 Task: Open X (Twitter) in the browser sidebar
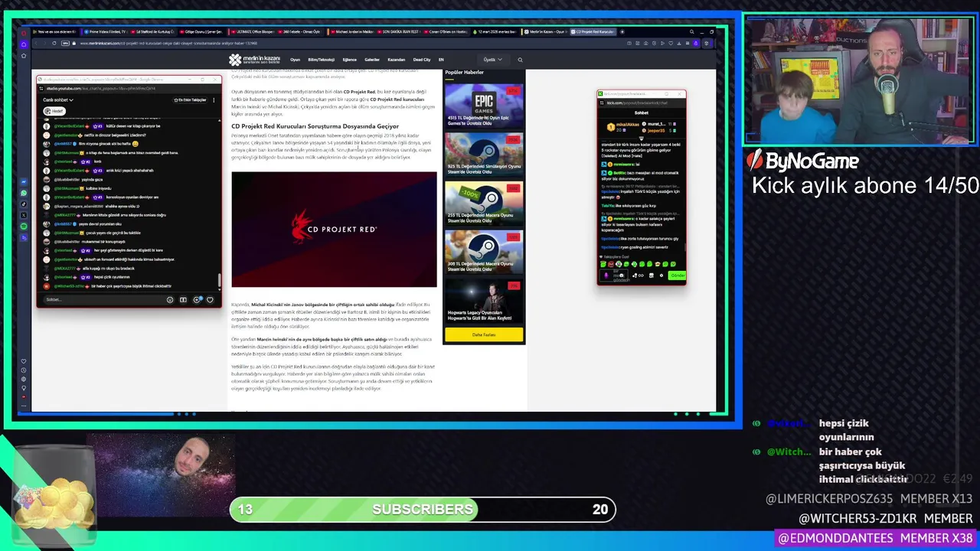24,215
